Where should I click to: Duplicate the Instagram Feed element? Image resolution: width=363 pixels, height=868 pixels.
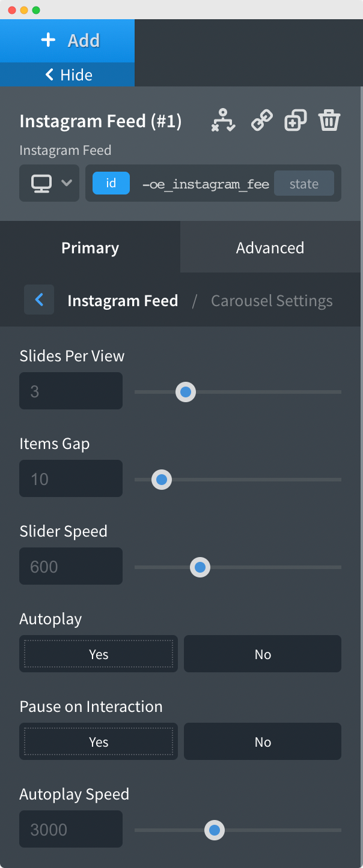click(295, 120)
